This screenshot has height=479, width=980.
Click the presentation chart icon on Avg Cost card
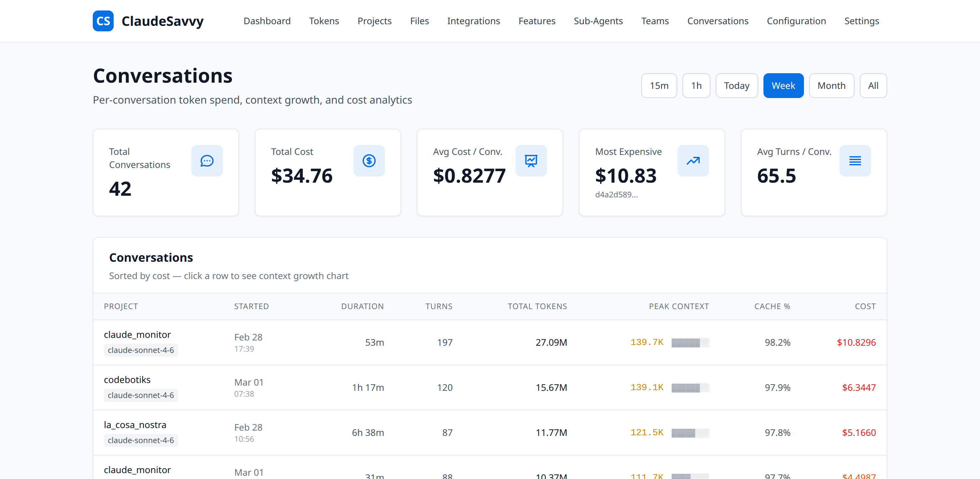[531, 160]
